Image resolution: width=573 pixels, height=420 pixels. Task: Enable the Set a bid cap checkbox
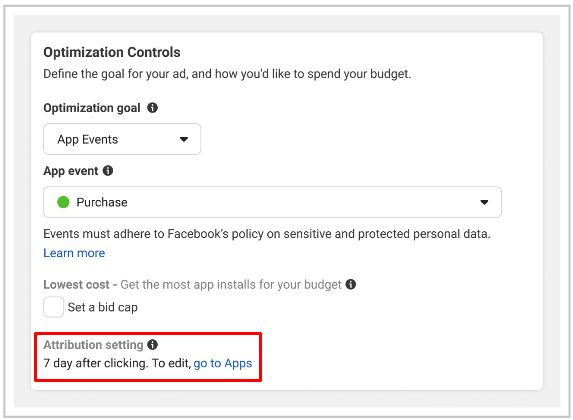(53, 307)
